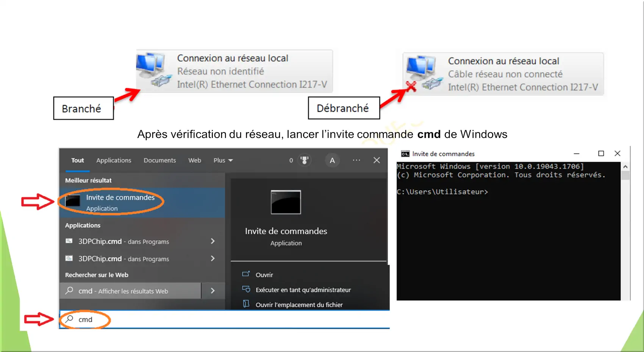Open the Plus dropdown menu
This screenshot has height=352, width=644.
[223, 160]
